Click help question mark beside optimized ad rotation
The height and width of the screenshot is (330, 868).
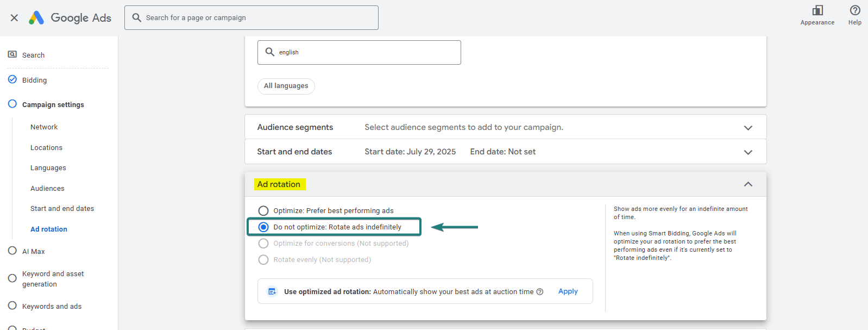point(540,292)
